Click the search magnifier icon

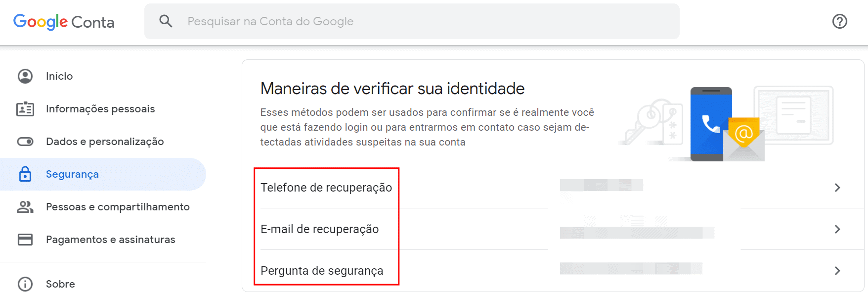click(166, 21)
